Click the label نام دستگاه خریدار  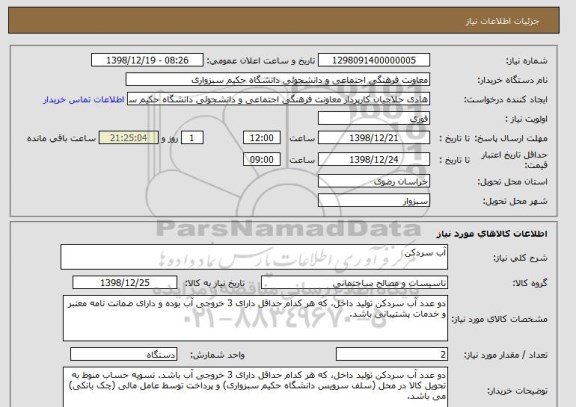point(512,80)
